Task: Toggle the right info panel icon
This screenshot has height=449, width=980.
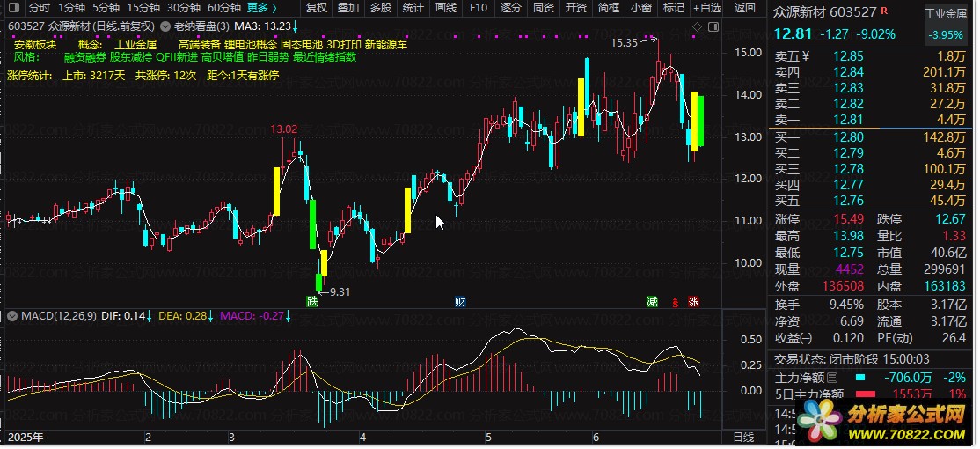Action: pos(713,26)
